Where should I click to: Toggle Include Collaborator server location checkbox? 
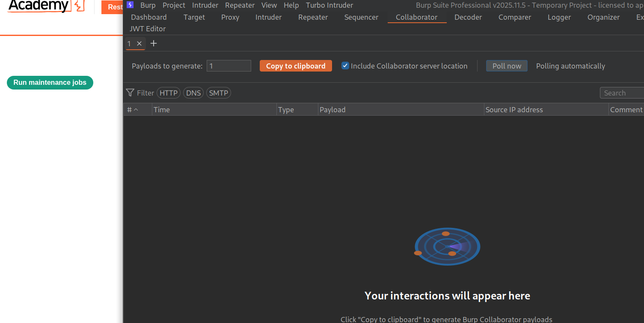click(345, 66)
